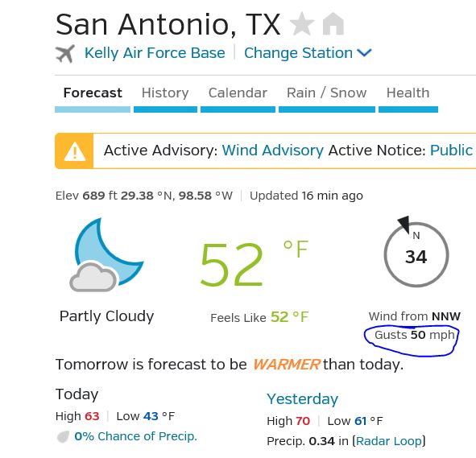Click the Change Station chevron arrow

point(364,53)
